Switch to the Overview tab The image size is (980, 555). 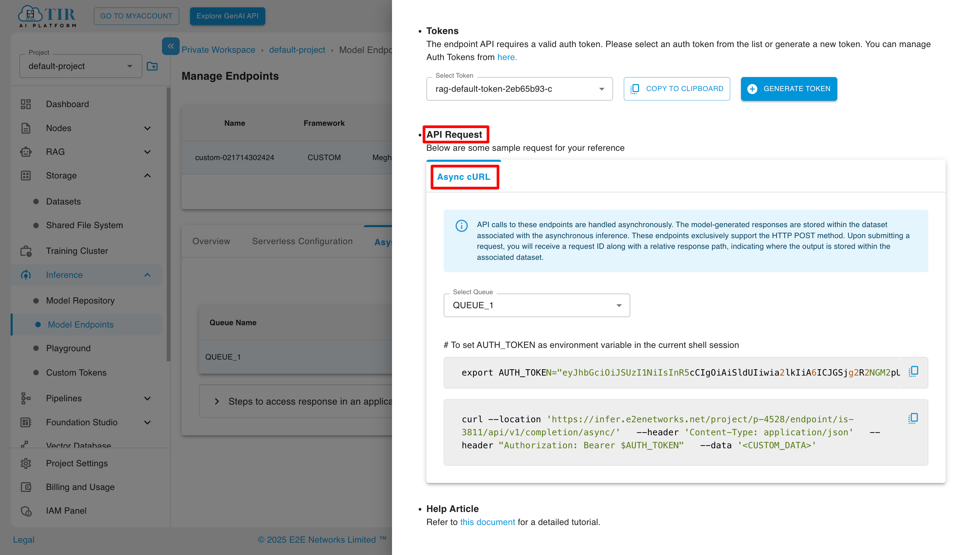pyautogui.click(x=211, y=240)
